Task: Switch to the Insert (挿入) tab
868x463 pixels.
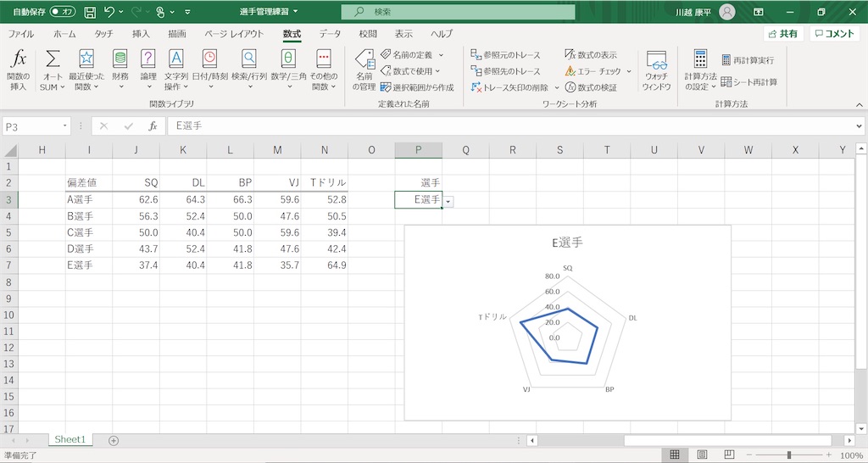Action: [142, 34]
